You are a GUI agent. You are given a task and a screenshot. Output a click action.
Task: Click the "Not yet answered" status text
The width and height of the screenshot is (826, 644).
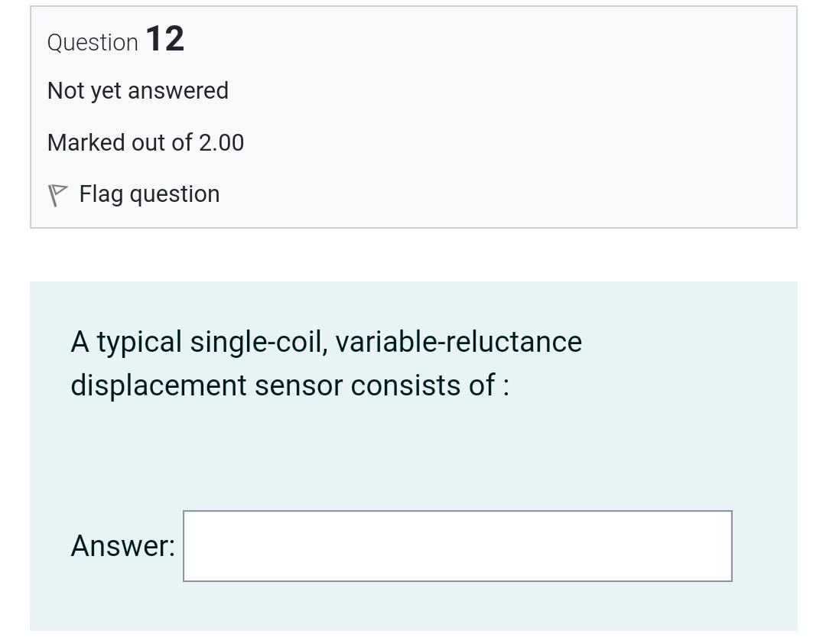pyautogui.click(x=138, y=91)
